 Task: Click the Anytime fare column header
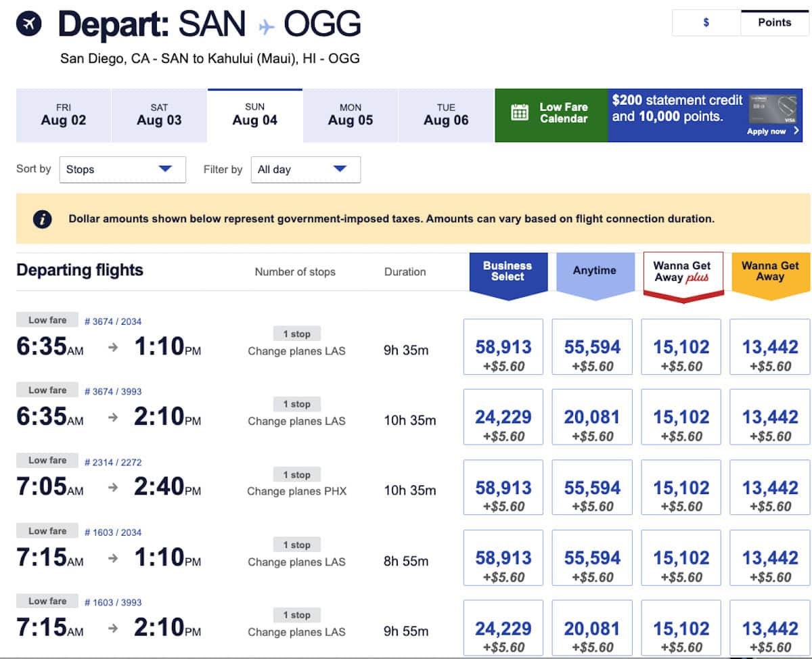tap(595, 275)
